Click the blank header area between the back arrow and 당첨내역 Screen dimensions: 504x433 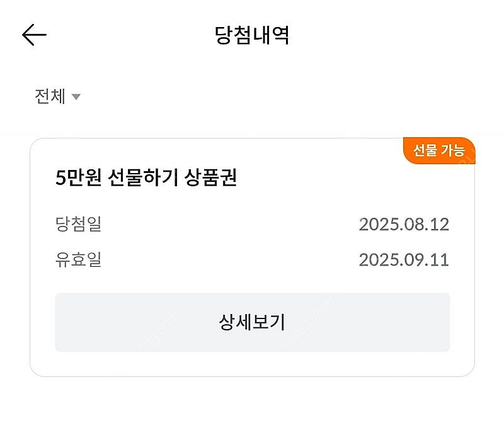(126, 35)
